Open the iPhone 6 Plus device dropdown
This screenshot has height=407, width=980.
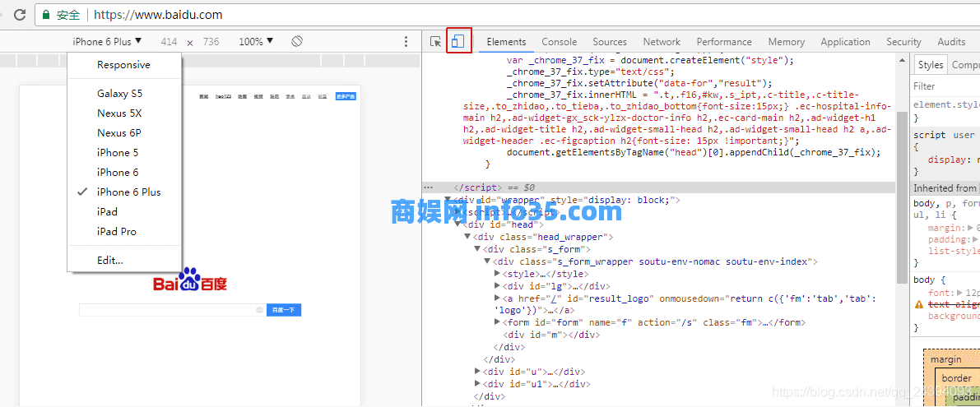click(107, 42)
